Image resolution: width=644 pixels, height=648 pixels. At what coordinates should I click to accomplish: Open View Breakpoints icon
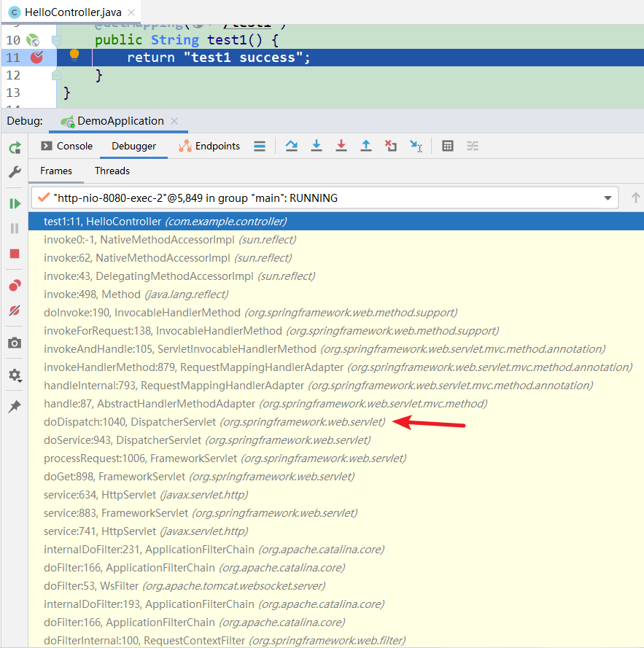click(15, 285)
